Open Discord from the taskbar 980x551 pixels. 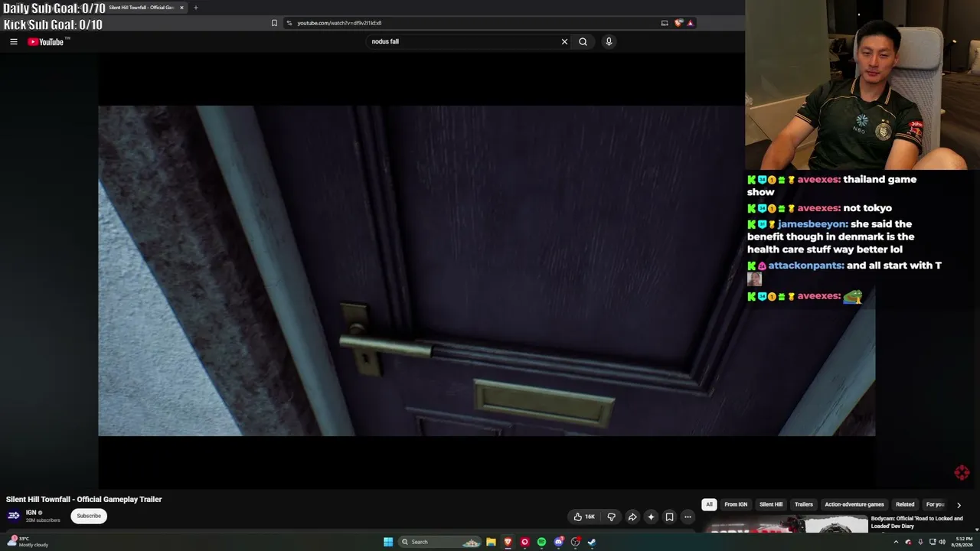tap(559, 542)
